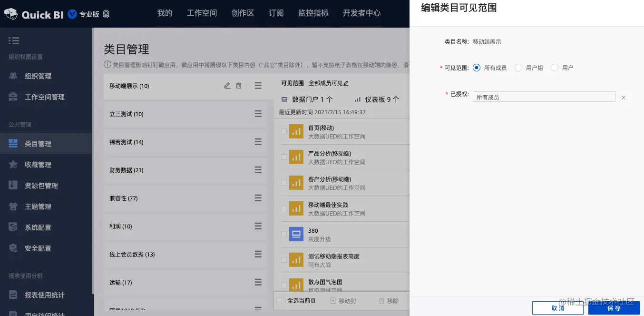Click the 移动到 button
Screen dimensions: 644x316
pyautogui.click(x=343, y=301)
